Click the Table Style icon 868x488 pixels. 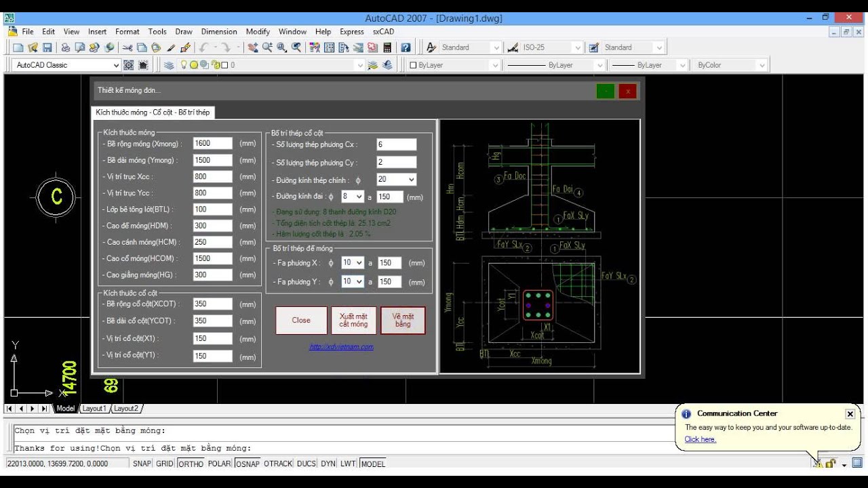(594, 47)
